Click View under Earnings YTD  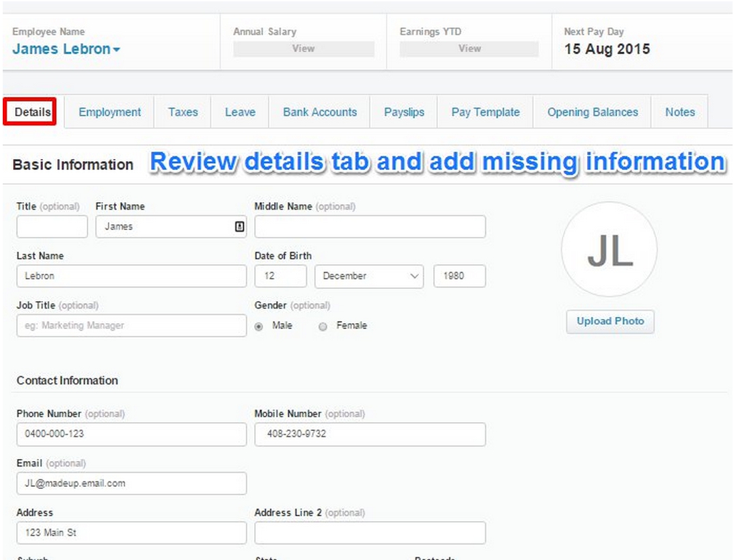(469, 49)
